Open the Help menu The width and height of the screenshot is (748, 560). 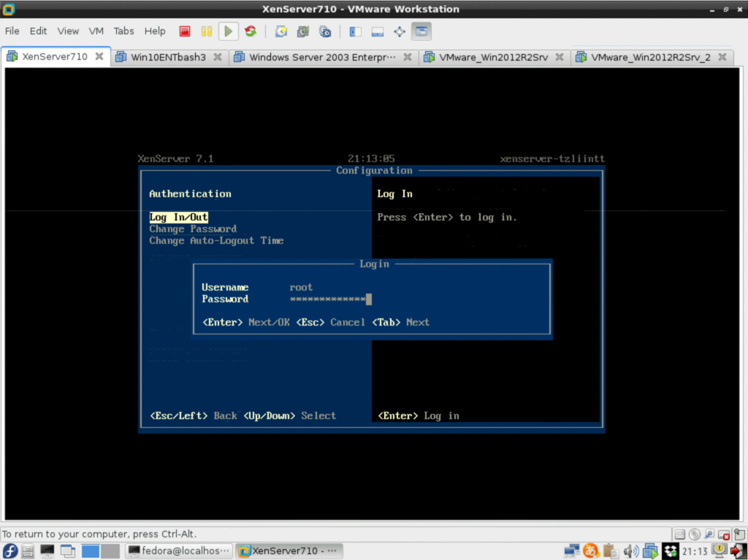(x=155, y=31)
